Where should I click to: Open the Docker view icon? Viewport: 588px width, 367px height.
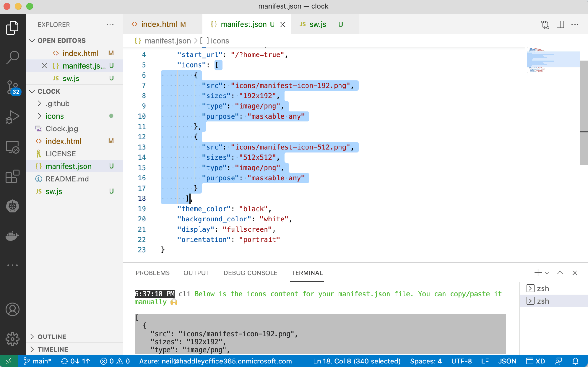[x=12, y=236]
